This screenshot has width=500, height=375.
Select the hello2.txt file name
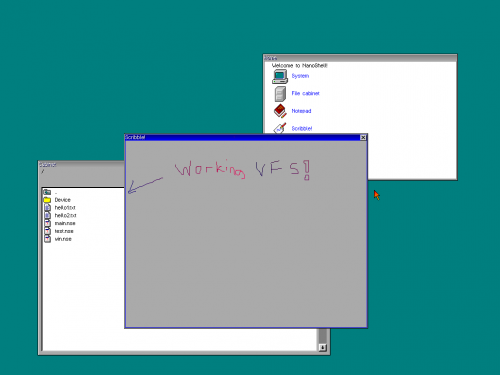(x=66, y=215)
